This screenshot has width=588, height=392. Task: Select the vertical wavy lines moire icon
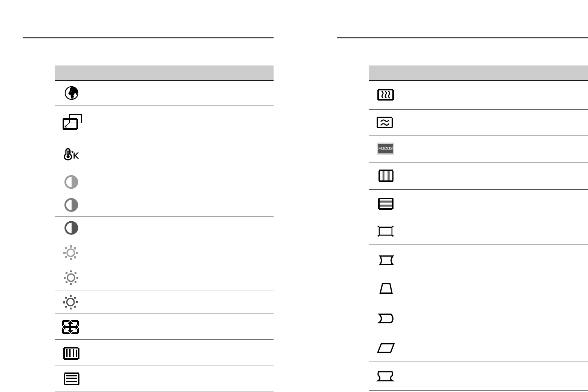[385, 95]
